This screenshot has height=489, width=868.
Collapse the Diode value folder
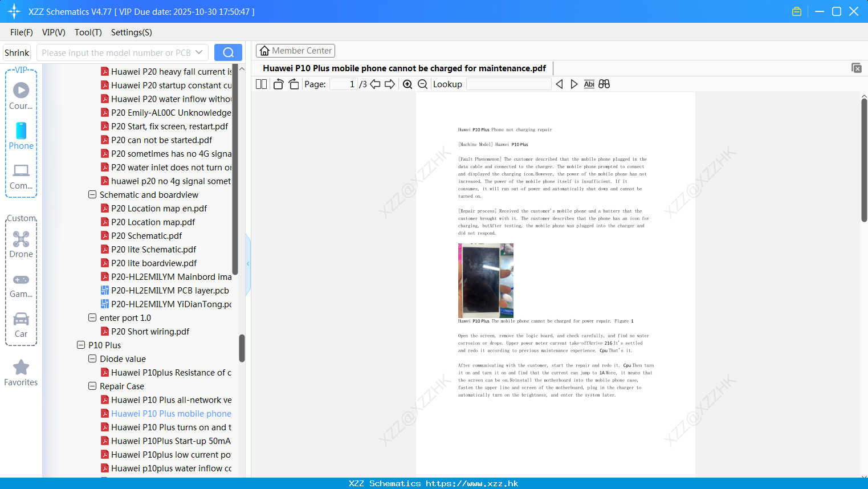[x=92, y=358]
